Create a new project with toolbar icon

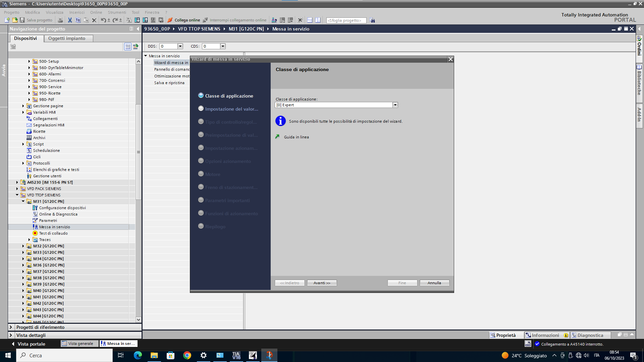7,20
